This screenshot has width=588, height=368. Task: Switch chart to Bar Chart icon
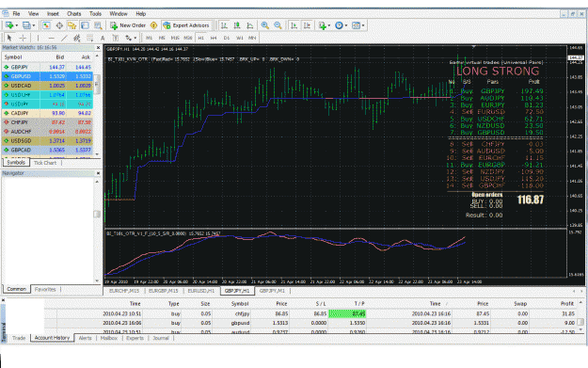click(x=224, y=25)
